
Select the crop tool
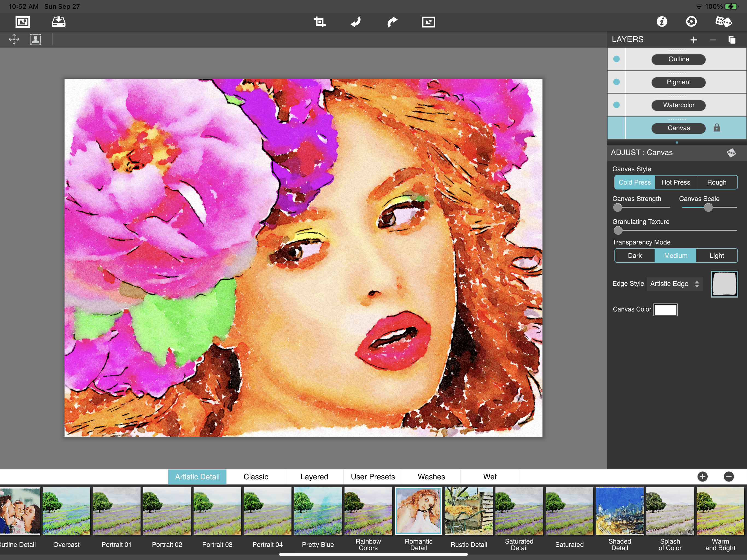pos(319,22)
